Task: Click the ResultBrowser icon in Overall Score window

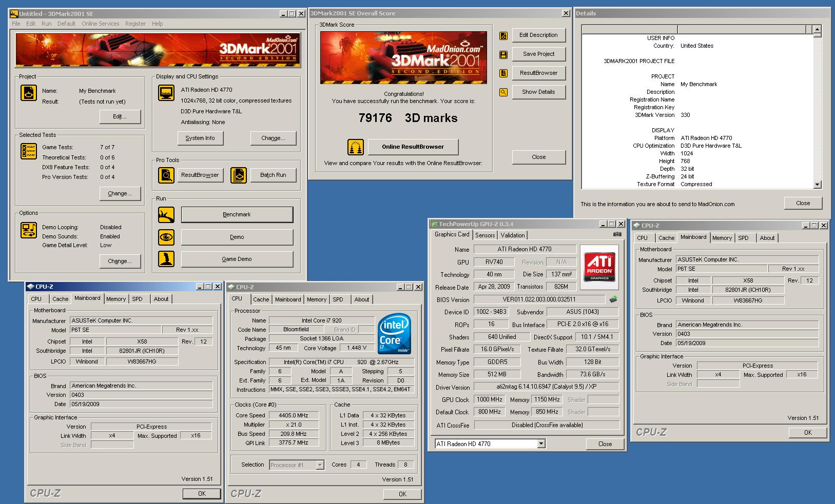Action: click(x=503, y=73)
